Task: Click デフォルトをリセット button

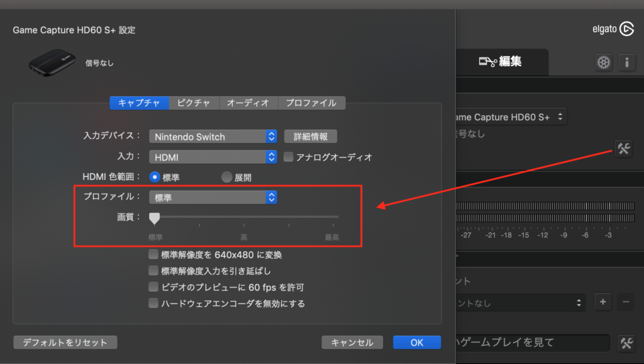Action: coord(65,343)
